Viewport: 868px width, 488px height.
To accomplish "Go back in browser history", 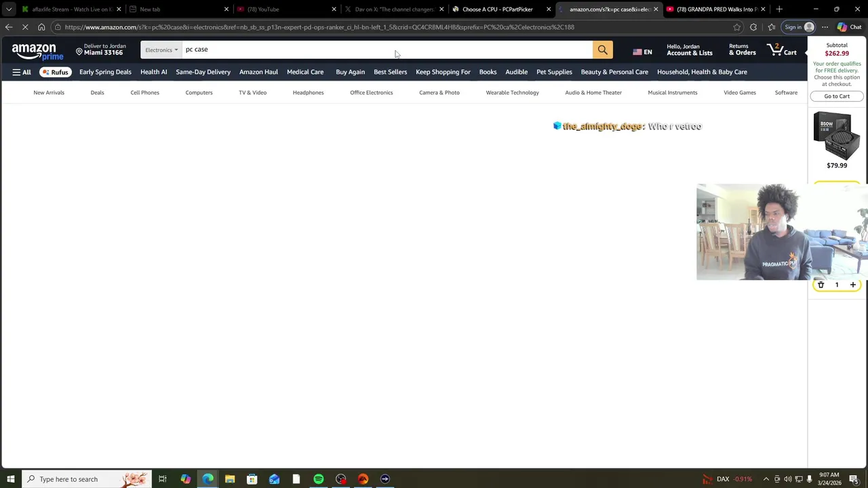I will [x=8, y=27].
